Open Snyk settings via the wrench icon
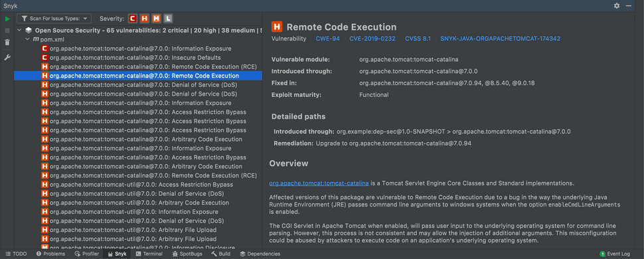The height and width of the screenshot is (259, 644). coord(7,58)
